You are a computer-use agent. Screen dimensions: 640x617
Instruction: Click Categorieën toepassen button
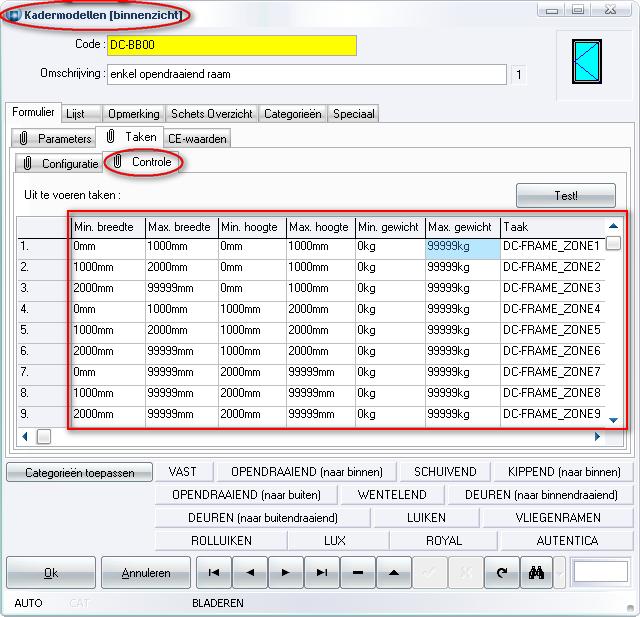[80, 473]
